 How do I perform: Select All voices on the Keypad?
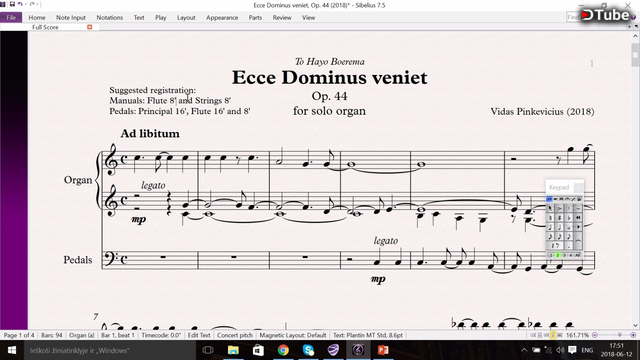point(577,256)
